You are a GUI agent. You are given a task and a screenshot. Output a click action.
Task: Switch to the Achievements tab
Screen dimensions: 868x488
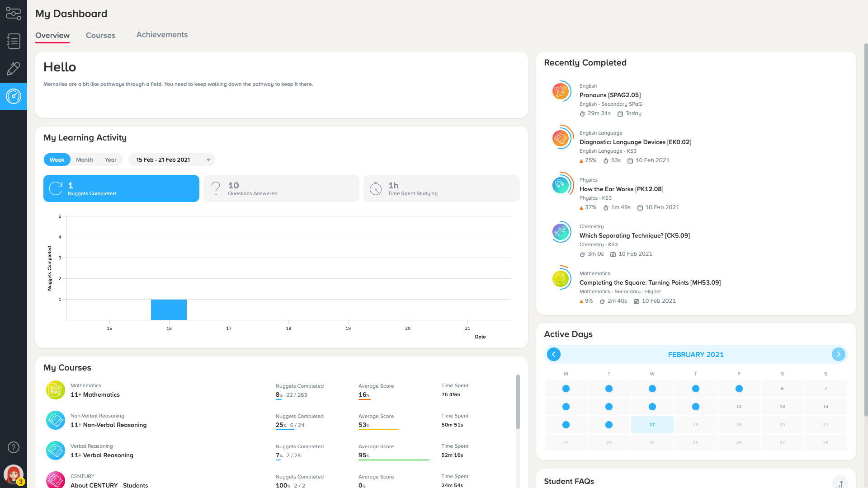(x=162, y=35)
